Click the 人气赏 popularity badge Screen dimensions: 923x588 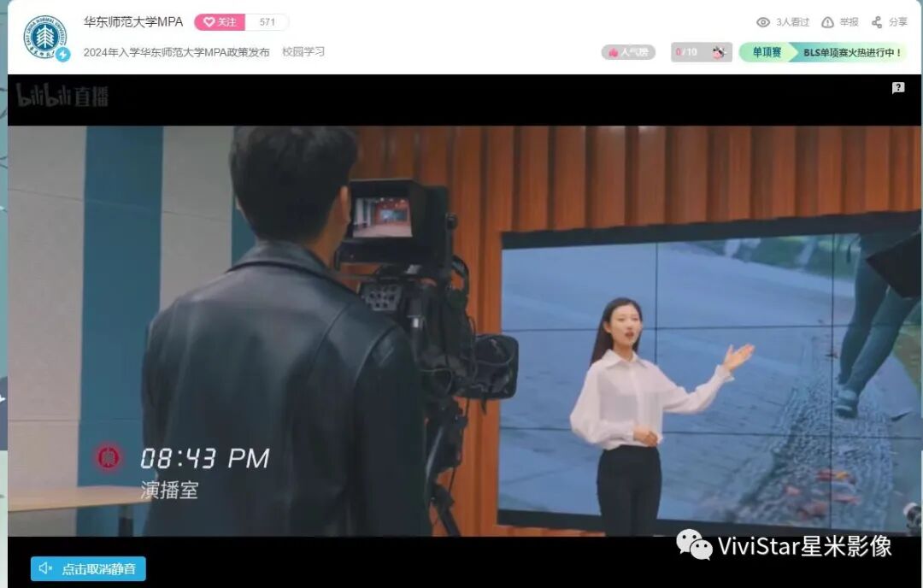631,52
